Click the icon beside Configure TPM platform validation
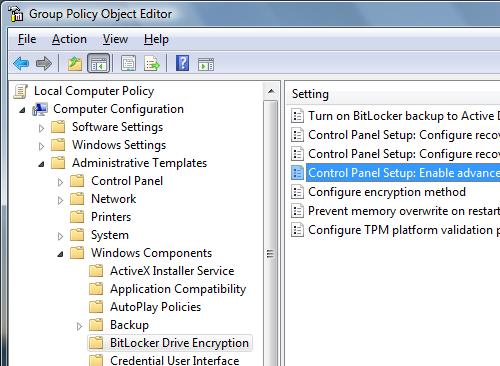Screen dimensions: 500x366 pyautogui.click(x=297, y=230)
